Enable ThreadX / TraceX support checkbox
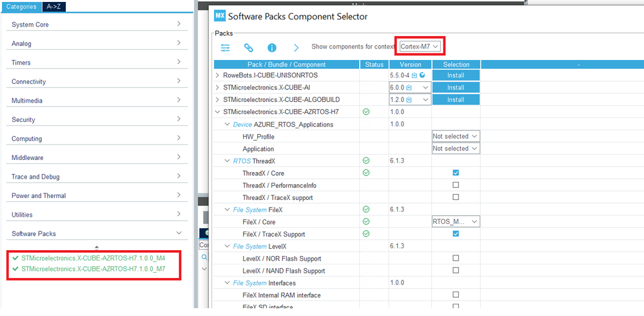644x316 pixels. pyautogui.click(x=456, y=197)
